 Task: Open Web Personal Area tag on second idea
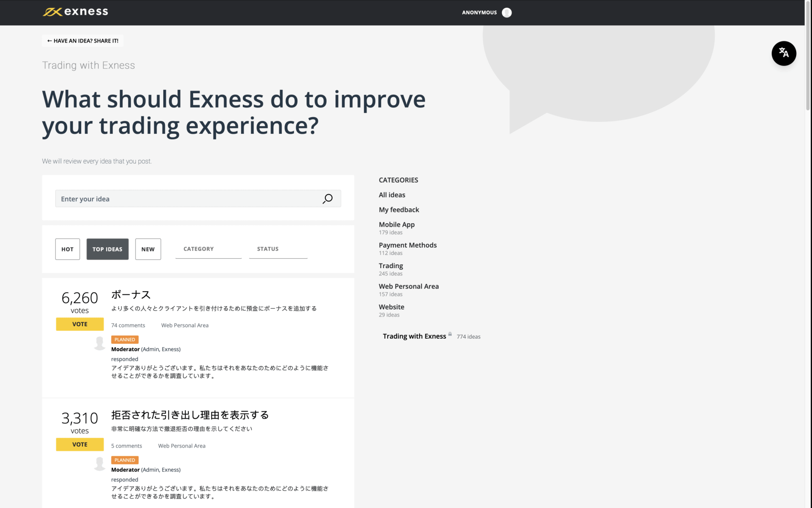point(182,446)
